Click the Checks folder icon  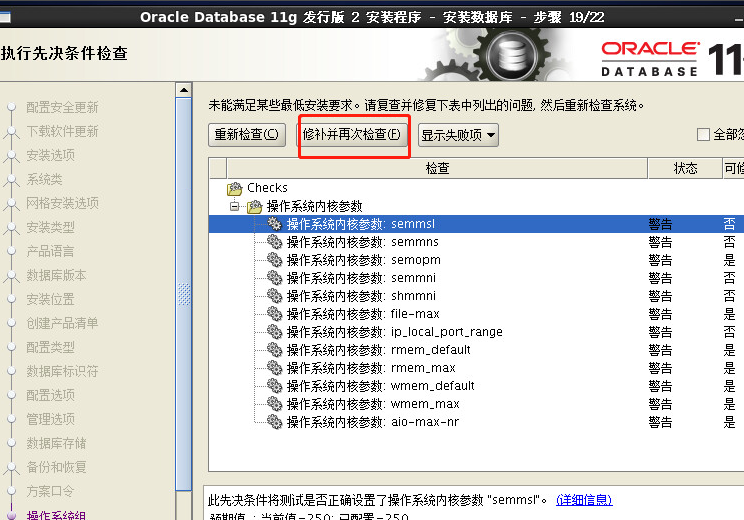coord(234,188)
